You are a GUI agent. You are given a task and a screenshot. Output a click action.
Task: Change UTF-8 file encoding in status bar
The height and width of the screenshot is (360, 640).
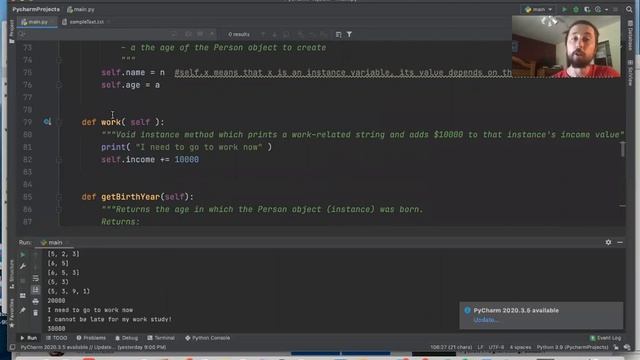(496, 347)
